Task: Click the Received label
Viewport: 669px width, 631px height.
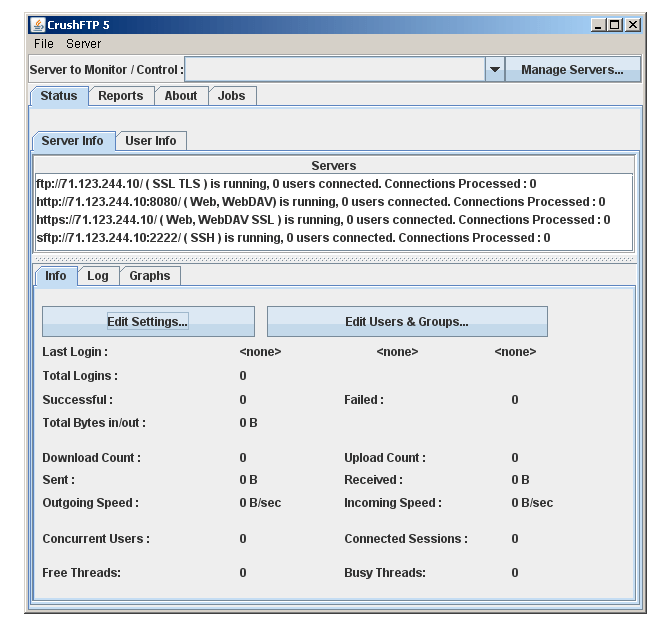Action: 373,480
